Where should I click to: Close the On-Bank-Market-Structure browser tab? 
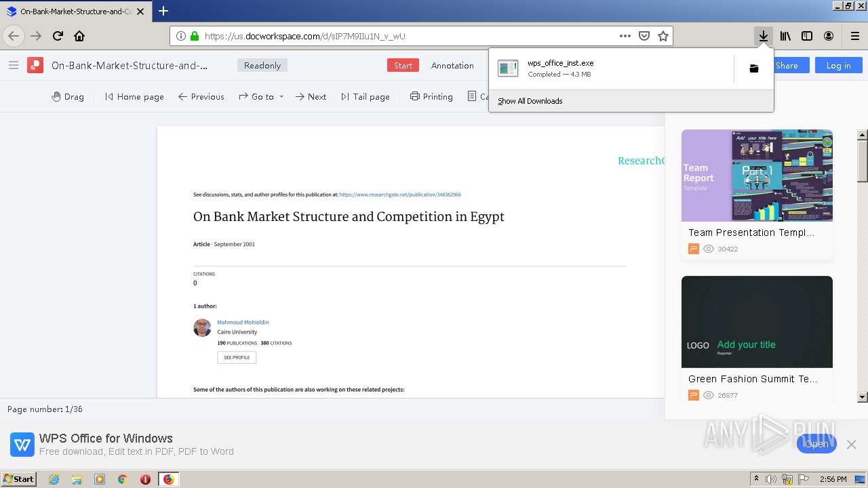[140, 12]
